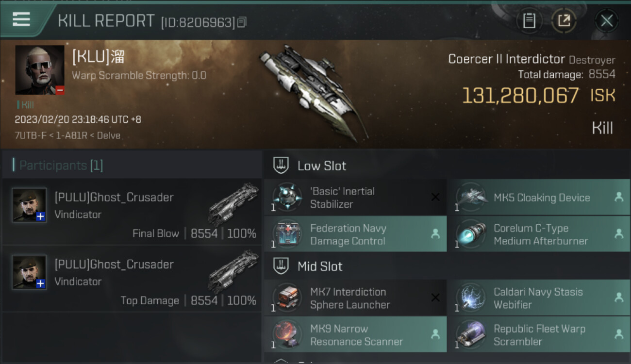Click the X mark on 'Basic' Inertial Stabilizer
The image size is (631, 364).
[435, 197]
